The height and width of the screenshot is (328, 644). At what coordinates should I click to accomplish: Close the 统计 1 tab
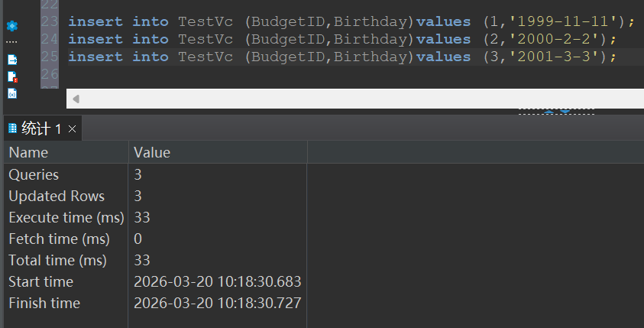(x=73, y=129)
